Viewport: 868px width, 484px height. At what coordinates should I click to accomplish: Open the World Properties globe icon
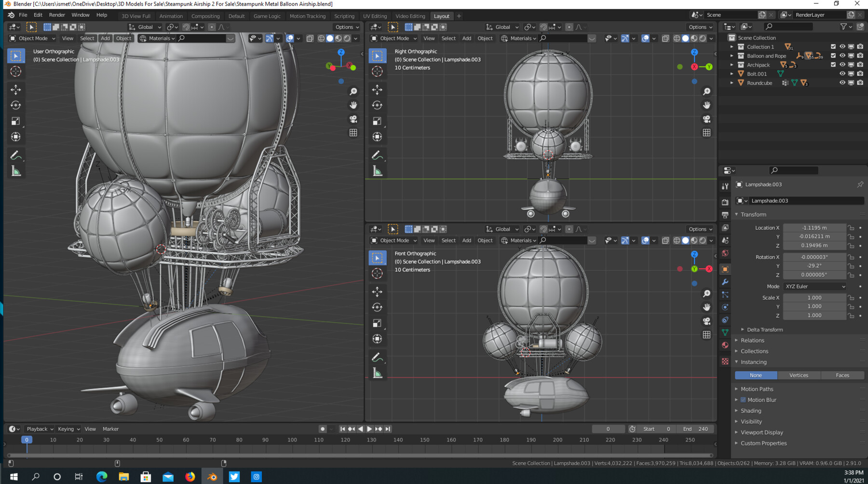725,252
